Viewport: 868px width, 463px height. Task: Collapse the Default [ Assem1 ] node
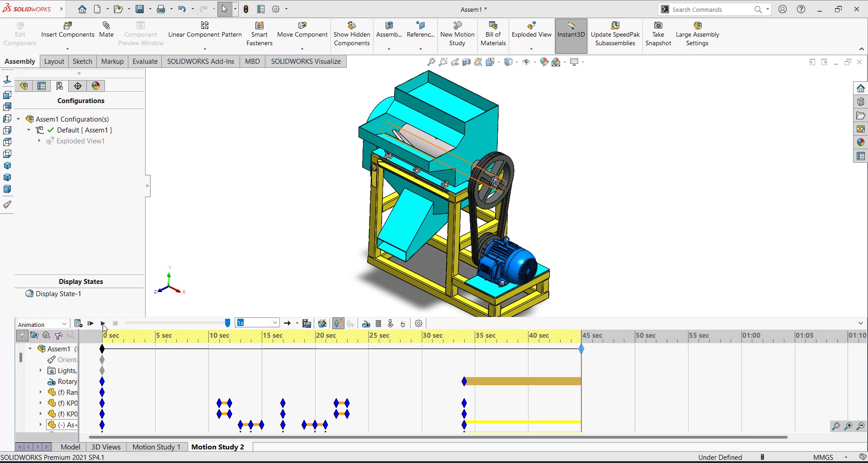[x=29, y=130]
